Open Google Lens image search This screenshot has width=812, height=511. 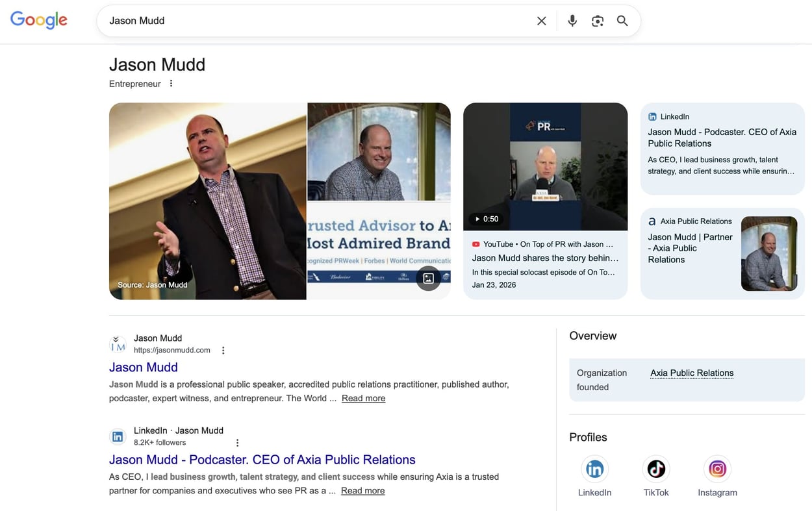tap(598, 21)
